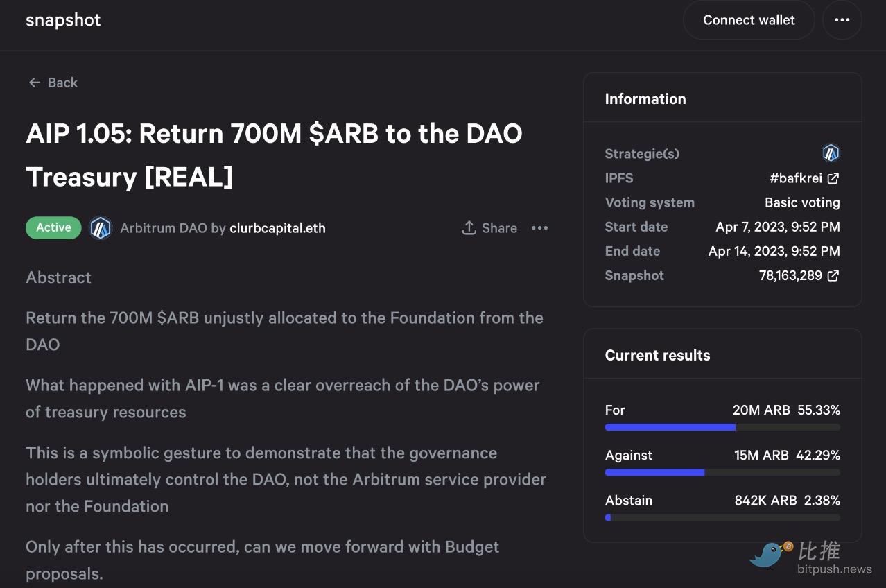Click the Share upload icon

[469, 227]
